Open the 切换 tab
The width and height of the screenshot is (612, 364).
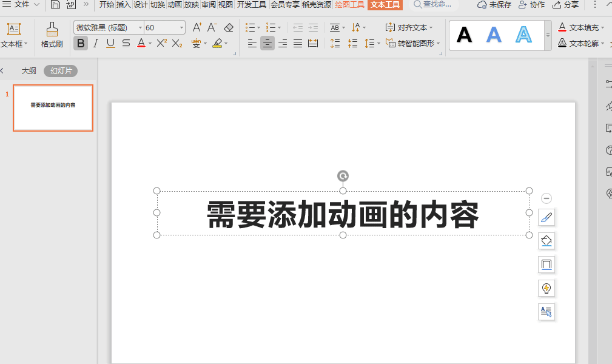(158, 5)
